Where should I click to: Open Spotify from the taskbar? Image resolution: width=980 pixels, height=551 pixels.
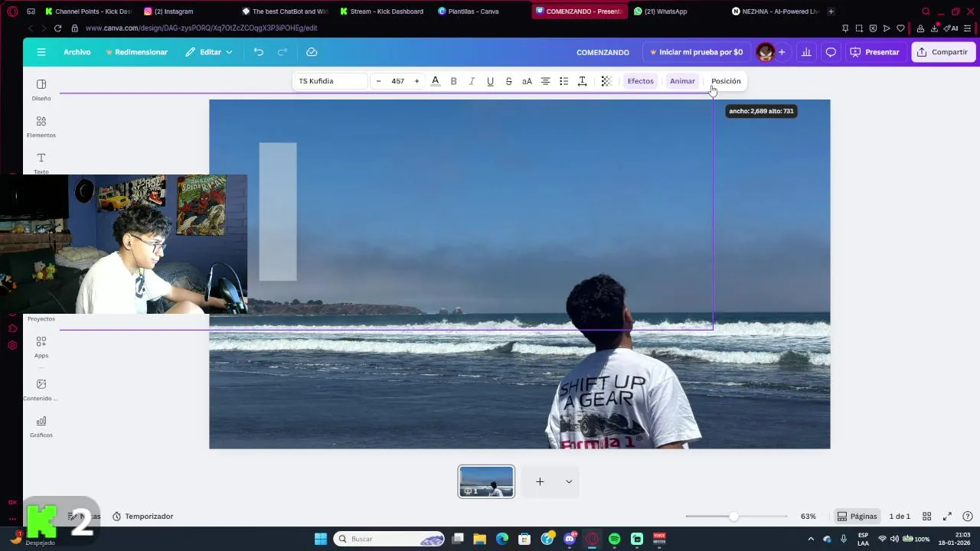pyautogui.click(x=614, y=539)
